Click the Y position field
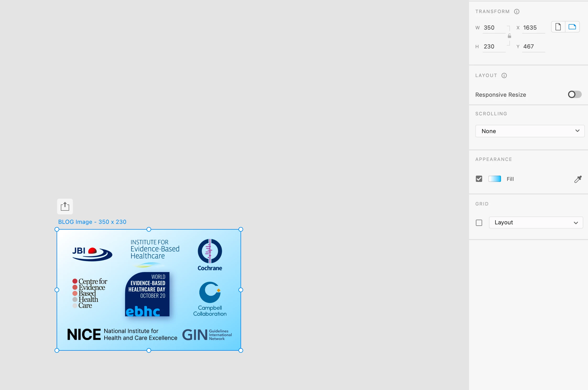This screenshot has height=390, width=588. coord(533,47)
